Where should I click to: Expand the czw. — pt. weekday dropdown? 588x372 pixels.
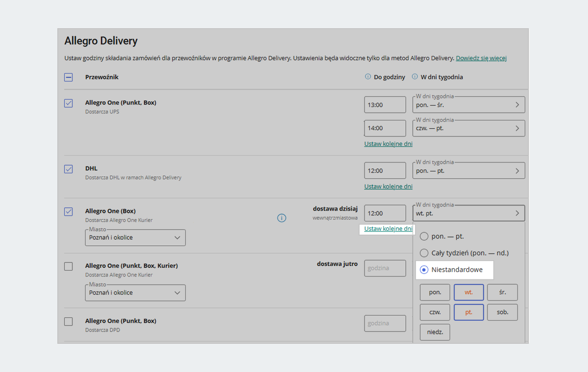pos(468,128)
